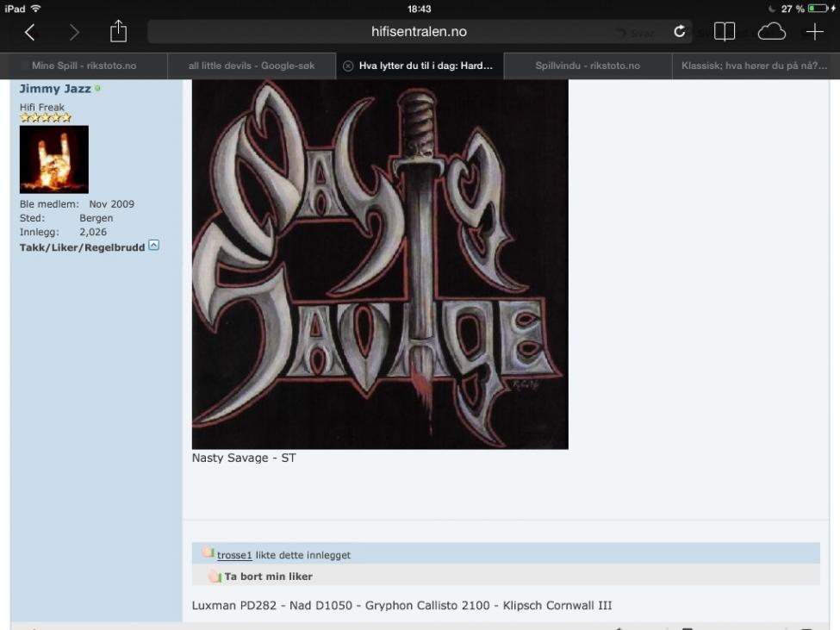Open the Nasty Savage album cover image
840x630 pixels.
click(x=380, y=264)
